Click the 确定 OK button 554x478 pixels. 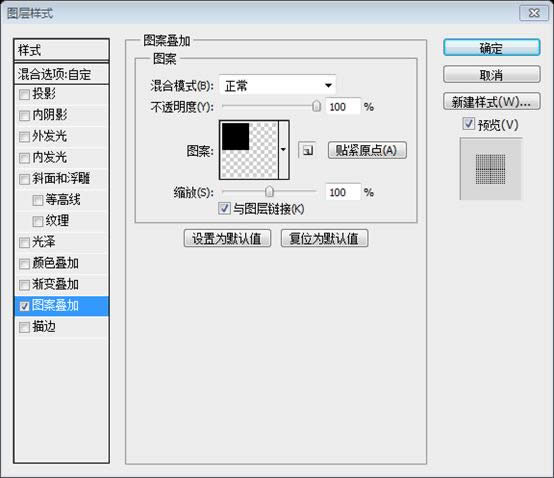click(x=491, y=48)
